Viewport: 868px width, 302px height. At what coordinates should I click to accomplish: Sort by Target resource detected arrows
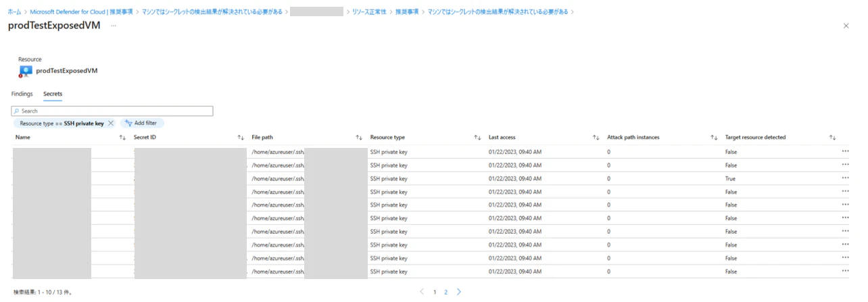(833, 137)
